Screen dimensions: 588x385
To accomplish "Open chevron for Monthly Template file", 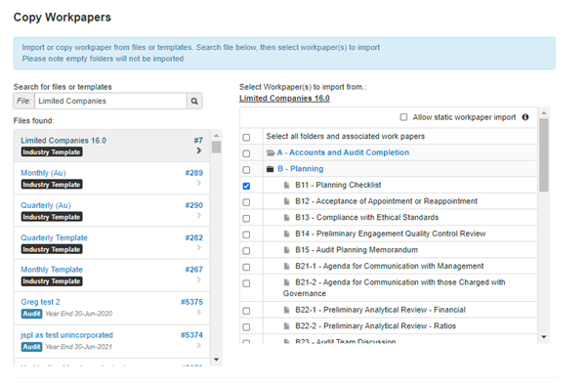I will [198, 279].
